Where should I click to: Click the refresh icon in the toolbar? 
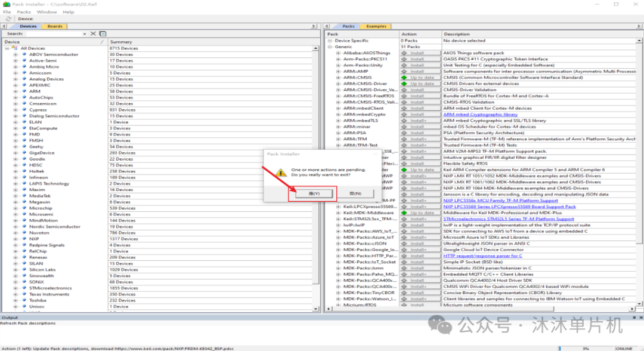pyautogui.click(x=8, y=19)
